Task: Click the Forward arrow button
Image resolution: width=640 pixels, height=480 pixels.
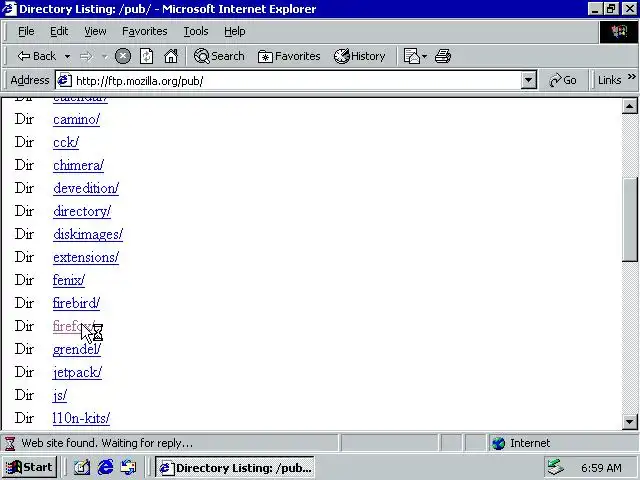Action: pyautogui.click(x=86, y=56)
